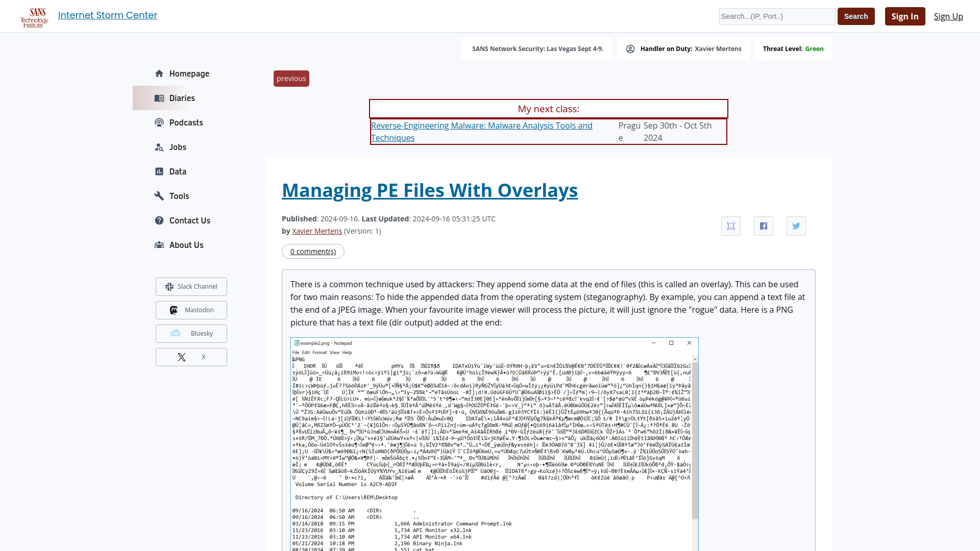Click the Podcasts icon
The height and width of the screenshot is (551, 980).
[x=159, y=122]
